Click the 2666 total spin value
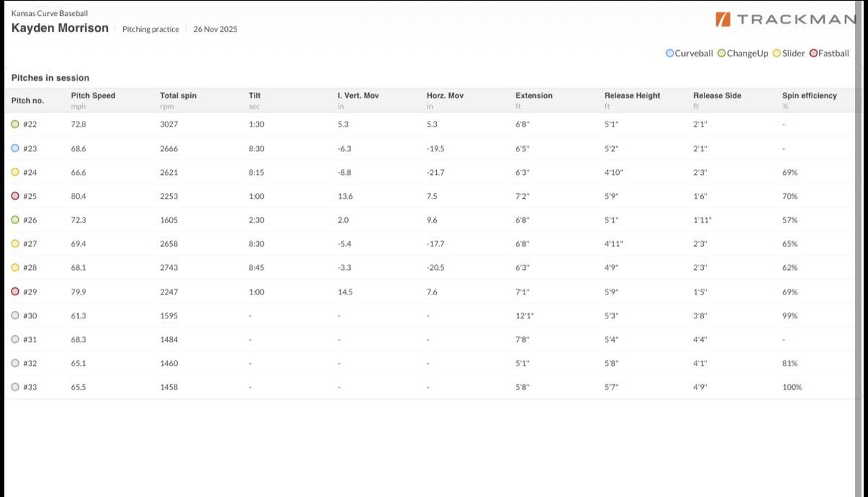868x497 pixels. tap(169, 148)
